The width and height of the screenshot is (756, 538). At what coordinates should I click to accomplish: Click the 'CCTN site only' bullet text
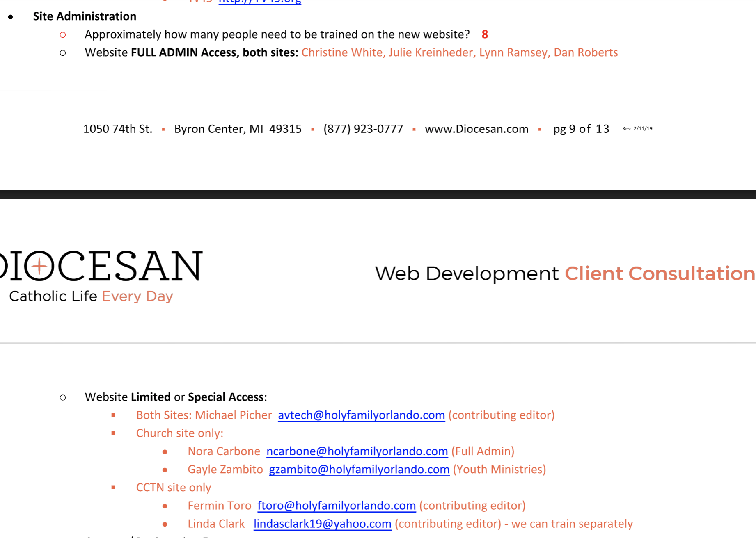coord(173,487)
